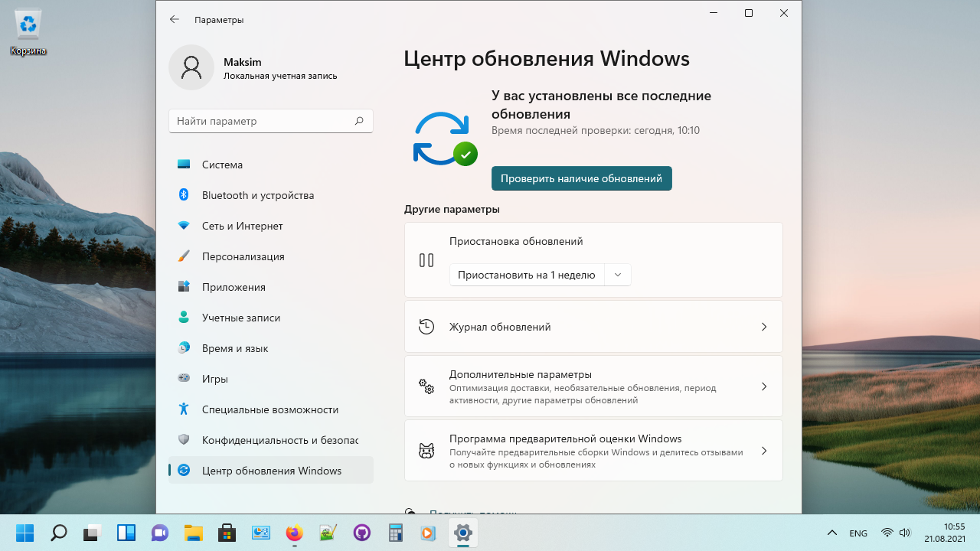The image size is (980, 551).
Task: Show hidden tray icons chevron
Action: click(x=832, y=533)
